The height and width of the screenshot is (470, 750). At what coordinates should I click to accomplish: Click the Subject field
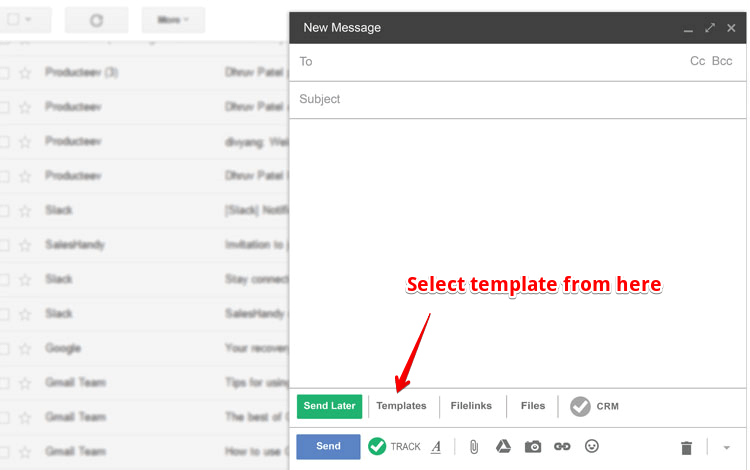point(518,99)
